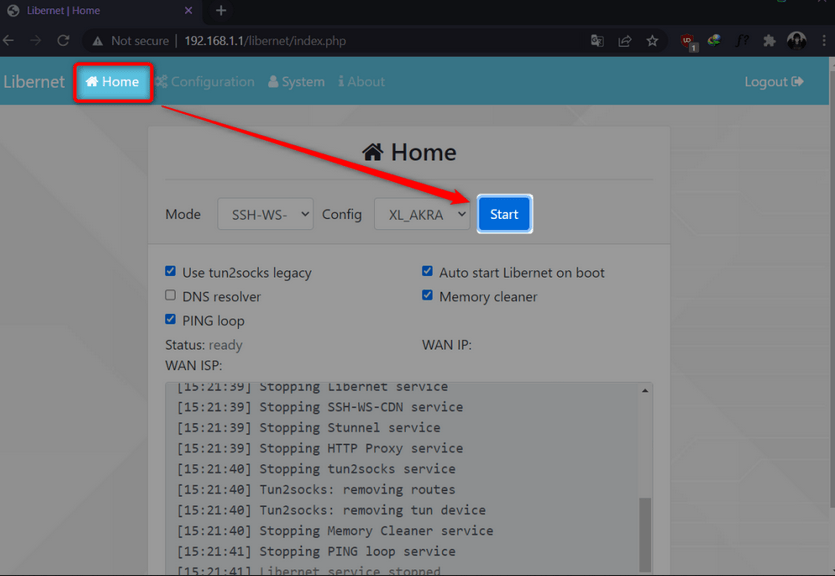
Task: Click log line Stopping HTTP Proxy service
Action: [320, 448]
